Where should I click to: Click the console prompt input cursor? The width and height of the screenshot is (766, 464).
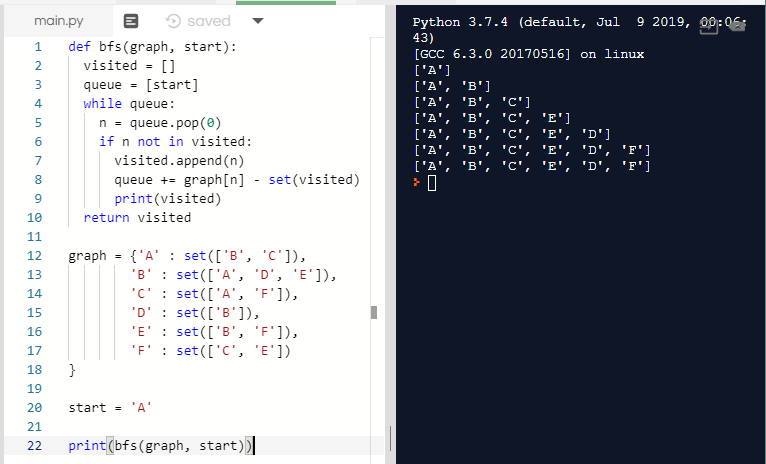click(432, 183)
